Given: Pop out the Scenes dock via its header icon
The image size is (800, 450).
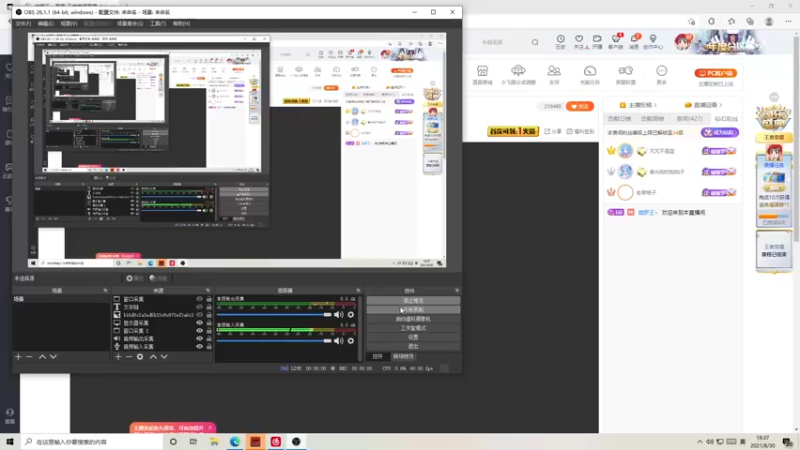Looking at the screenshot, I should pyautogui.click(x=106, y=290).
